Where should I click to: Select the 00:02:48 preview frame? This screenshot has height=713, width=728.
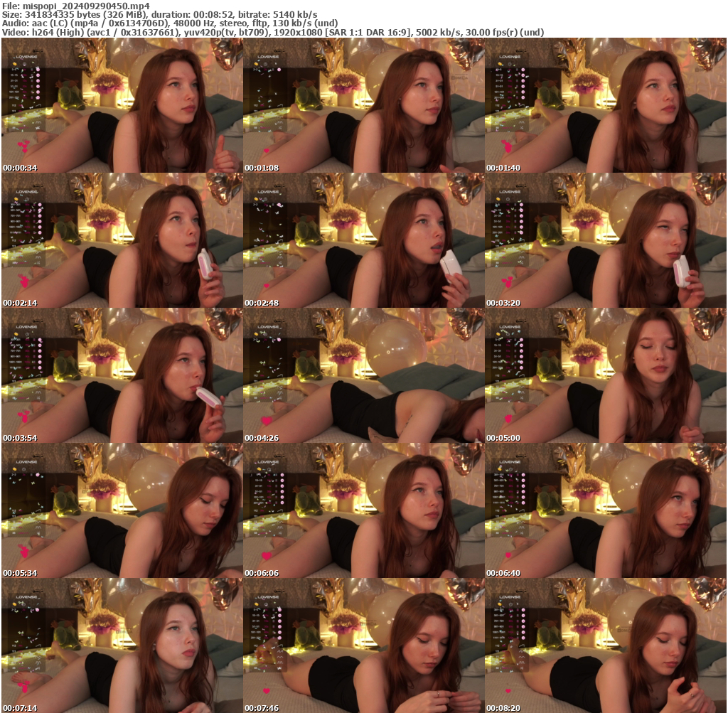tap(363, 240)
